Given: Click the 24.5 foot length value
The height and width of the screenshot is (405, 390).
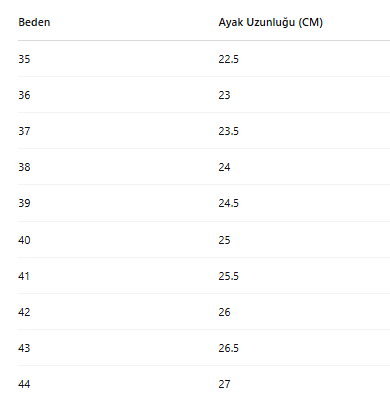Looking at the screenshot, I should tap(229, 203).
